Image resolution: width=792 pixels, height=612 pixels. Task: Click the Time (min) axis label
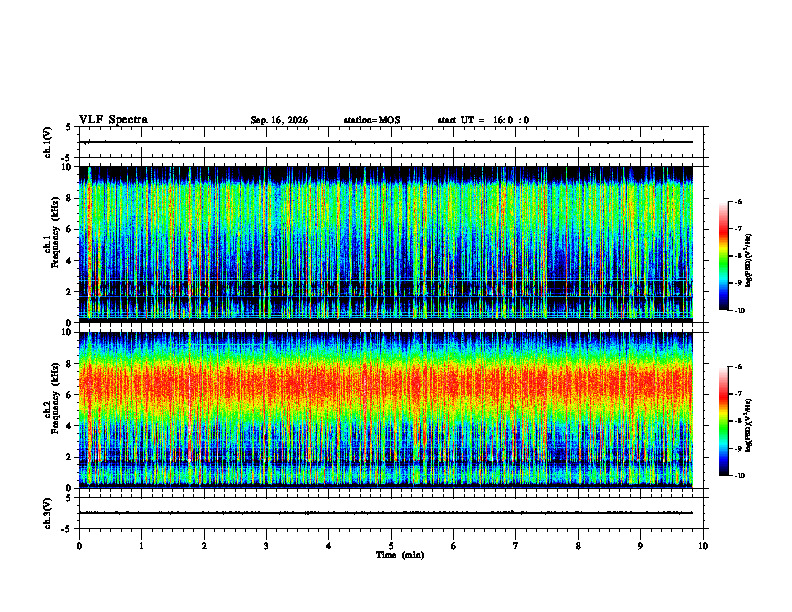(x=400, y=555)
